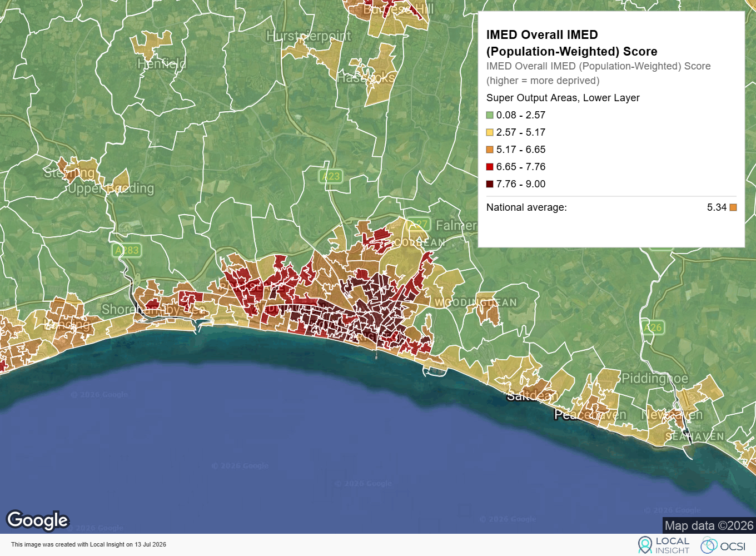Click the A23 road shield icon
756x556 pixels.
coord(331,176)
